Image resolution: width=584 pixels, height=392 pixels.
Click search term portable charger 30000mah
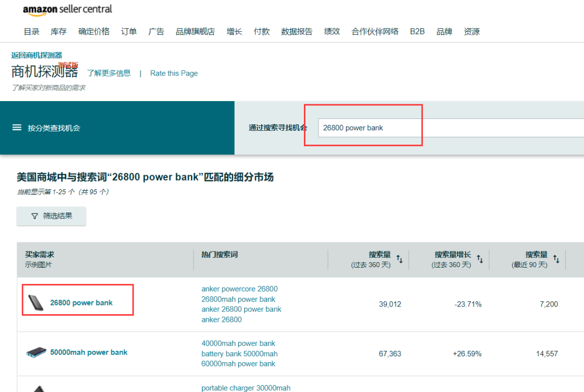coord(246,388)
